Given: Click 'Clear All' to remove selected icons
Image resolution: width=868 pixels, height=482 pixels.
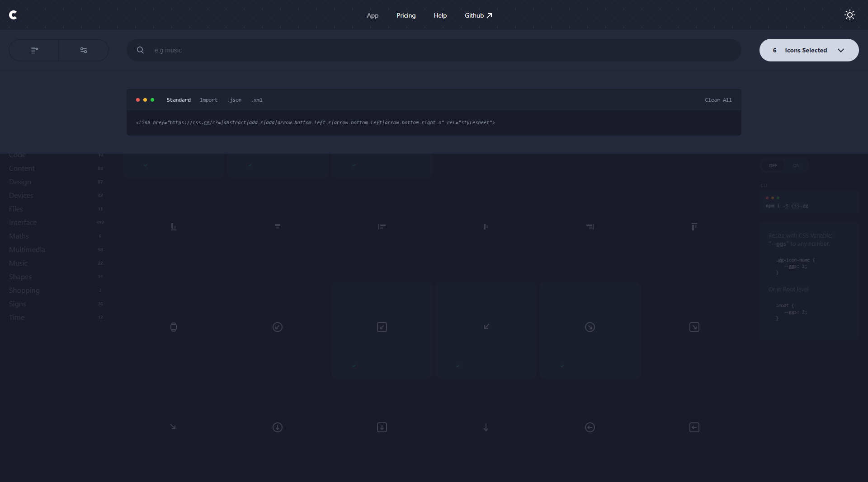Looking at the screenshot, I should coord(718,100).
